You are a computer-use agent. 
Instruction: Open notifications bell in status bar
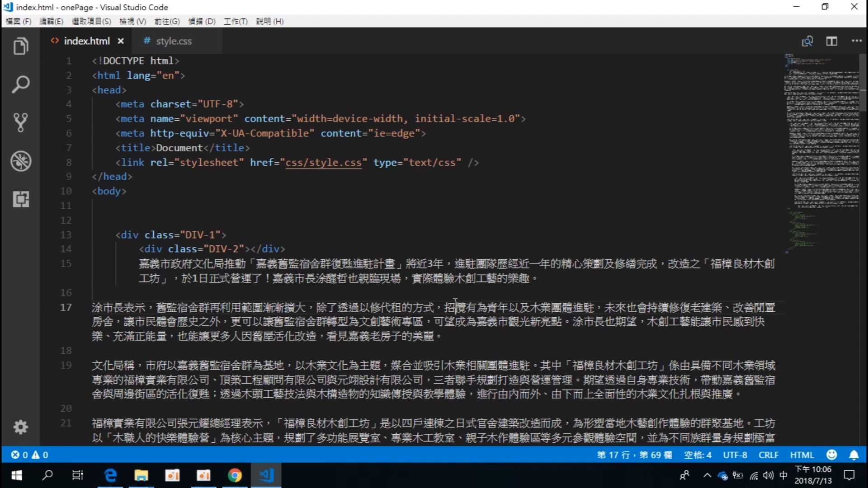(x=854, y=455)
